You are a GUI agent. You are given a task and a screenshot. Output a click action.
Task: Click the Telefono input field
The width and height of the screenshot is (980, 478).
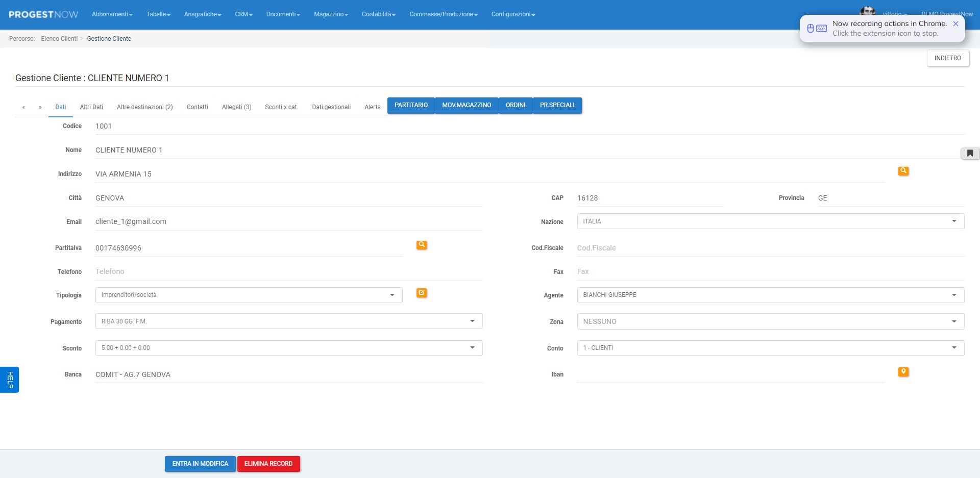[x=288, y=271]
